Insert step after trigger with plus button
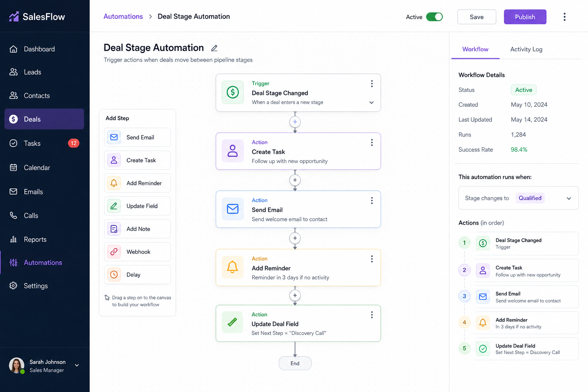This screenshot has height=392, width=588. tap(295, 122)
